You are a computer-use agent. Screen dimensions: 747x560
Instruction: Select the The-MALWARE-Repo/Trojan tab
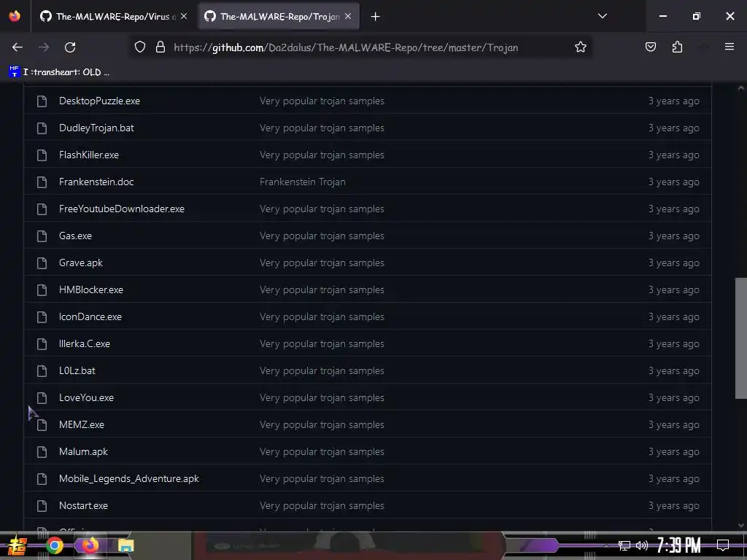click(x=279, y=17)
